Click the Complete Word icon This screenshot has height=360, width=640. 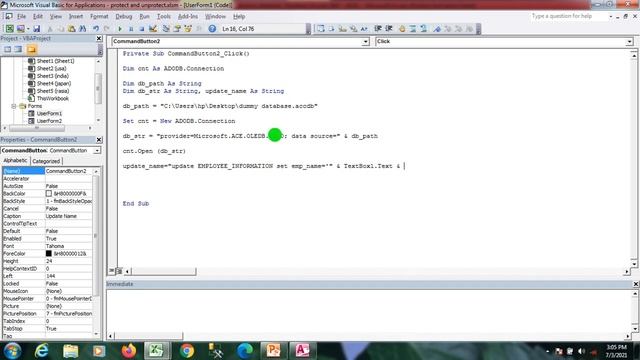(364, 29)
